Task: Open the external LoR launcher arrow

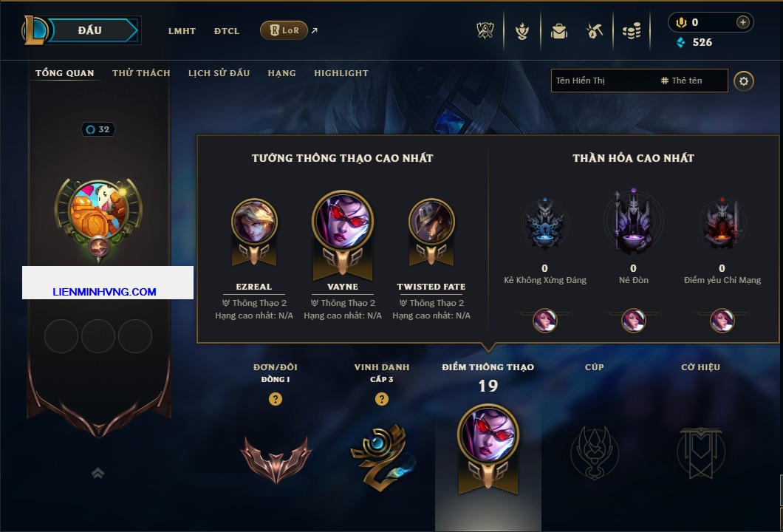Action: 314,30
